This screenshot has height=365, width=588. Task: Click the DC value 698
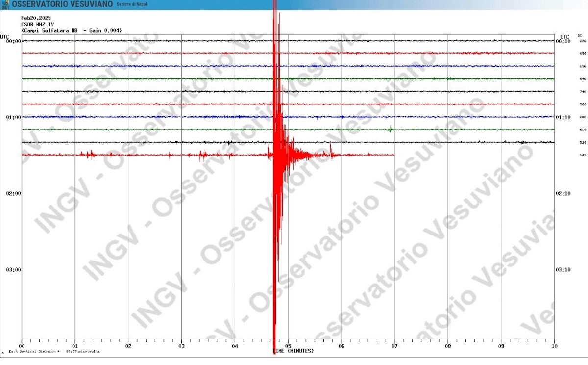(583, 53)
